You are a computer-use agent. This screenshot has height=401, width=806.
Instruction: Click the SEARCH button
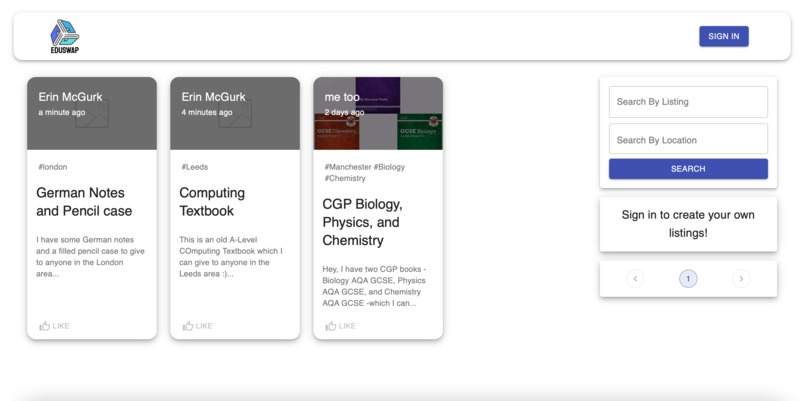pyautogui.click(x=688, y=169)
